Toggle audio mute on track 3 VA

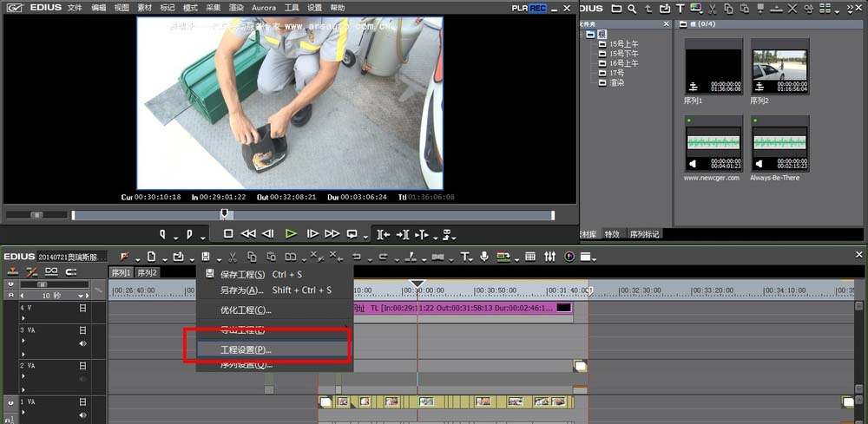83,343
